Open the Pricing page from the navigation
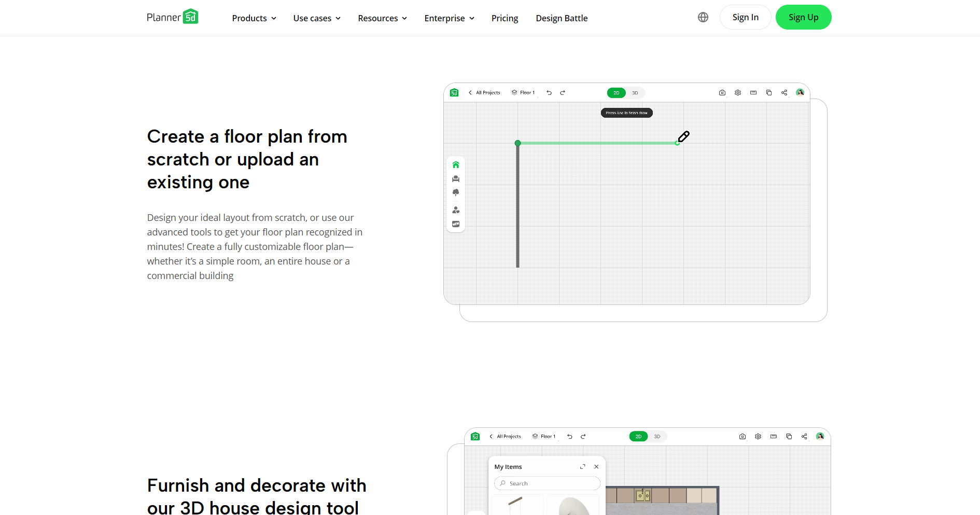This screenshot has height=515, width=980. [505, 18]
